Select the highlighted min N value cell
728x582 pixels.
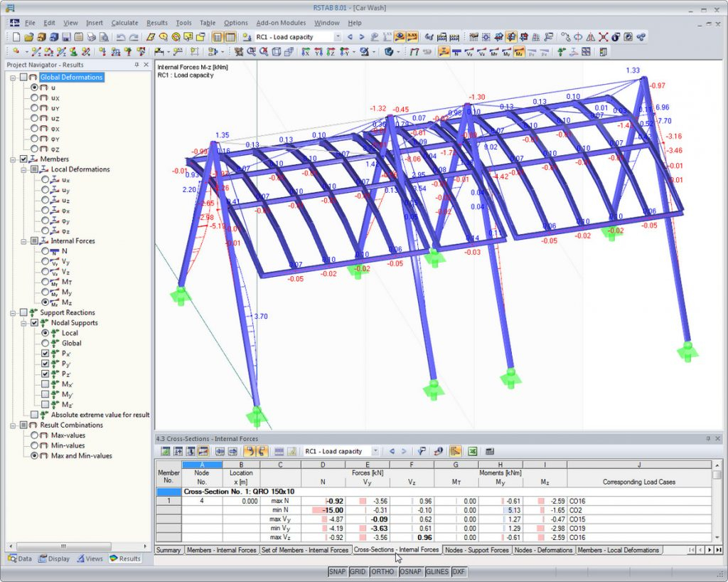pos(323,509)
